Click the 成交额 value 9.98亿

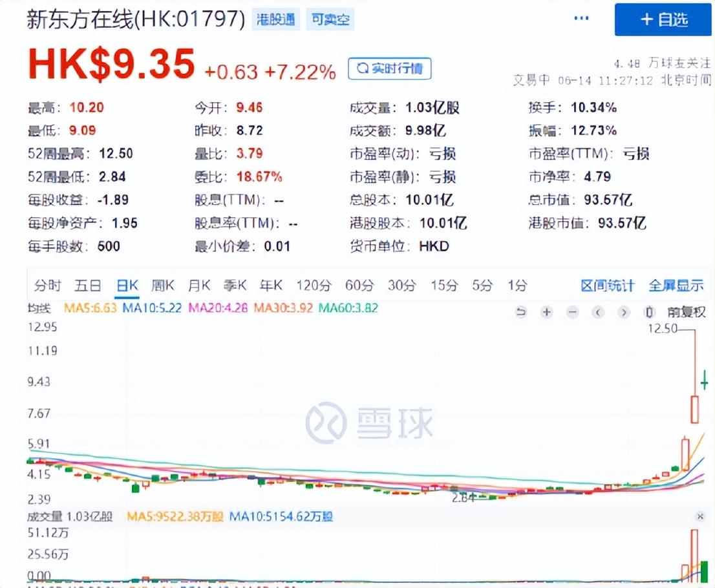point(425,131)
